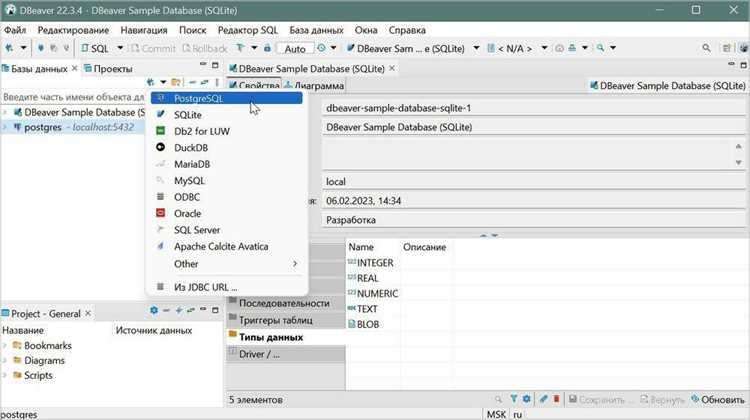
Task: Open dropdown arrow next to main toolbar plug icon
Action: 23,48
